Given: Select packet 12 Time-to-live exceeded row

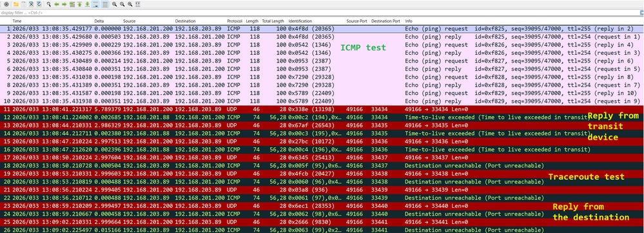Looking at the screenshot, I should pos(322,117).
